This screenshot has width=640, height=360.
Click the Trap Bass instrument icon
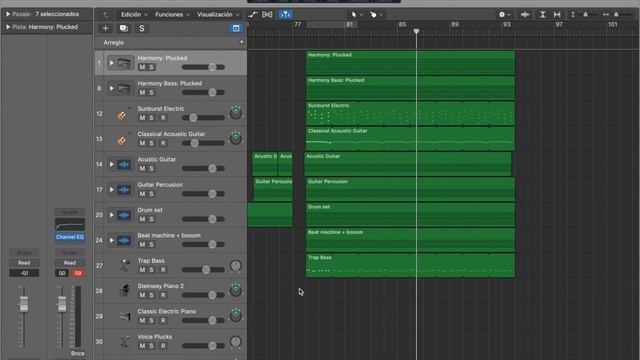coord(124,265)
